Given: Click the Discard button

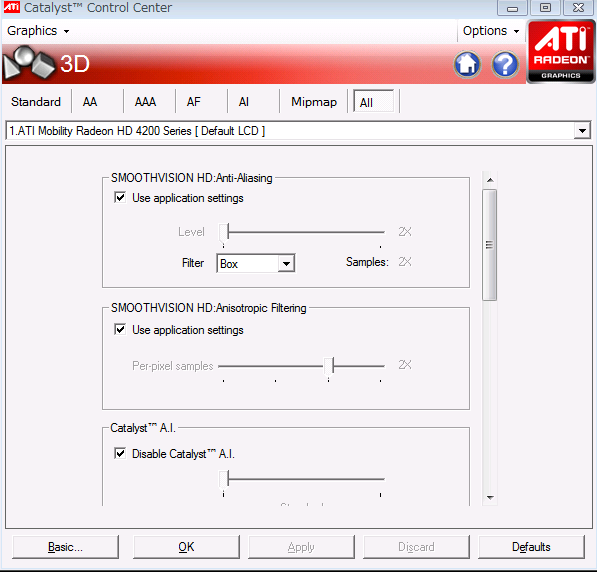Looking at the screenshot, I should [416, 547].
